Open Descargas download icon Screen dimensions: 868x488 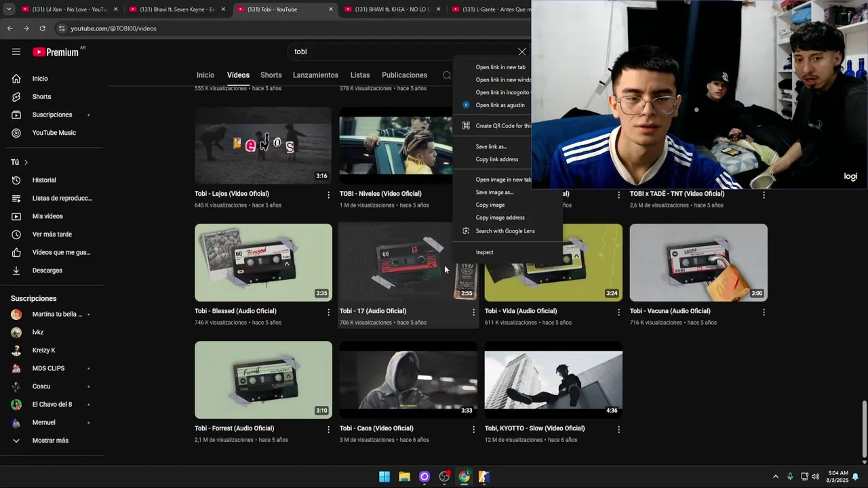click(16, 270)
